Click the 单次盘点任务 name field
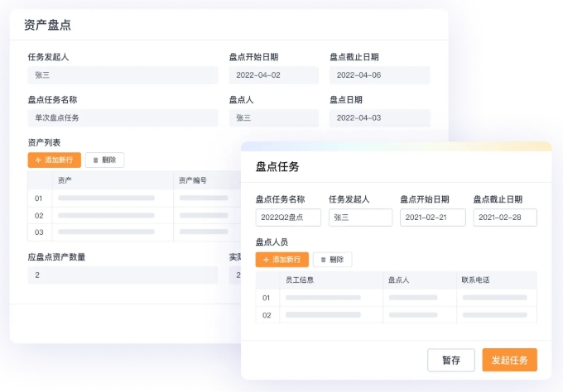563x392 pixels. click(x=123, y=117)
